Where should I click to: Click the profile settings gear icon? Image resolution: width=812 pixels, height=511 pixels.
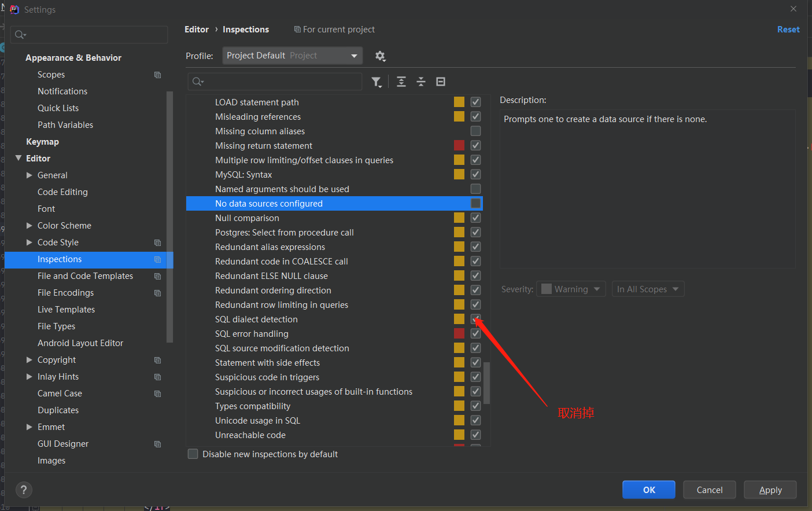coord(380,56)
